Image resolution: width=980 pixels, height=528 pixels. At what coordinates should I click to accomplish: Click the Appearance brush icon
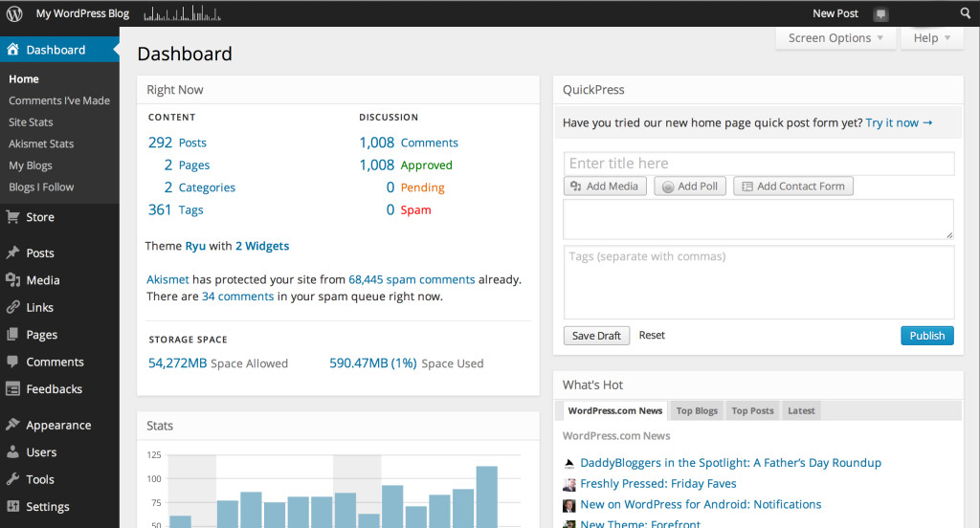(x=12, y=425)
